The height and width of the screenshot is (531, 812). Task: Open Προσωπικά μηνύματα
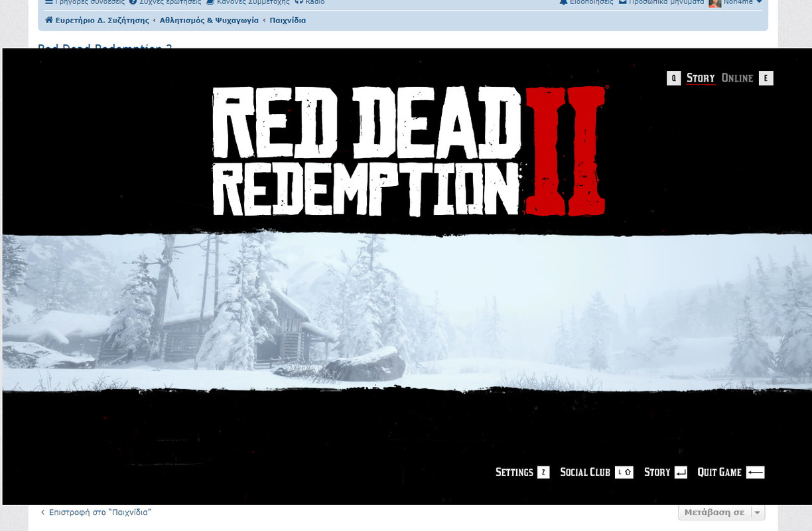tap(661, 3)
